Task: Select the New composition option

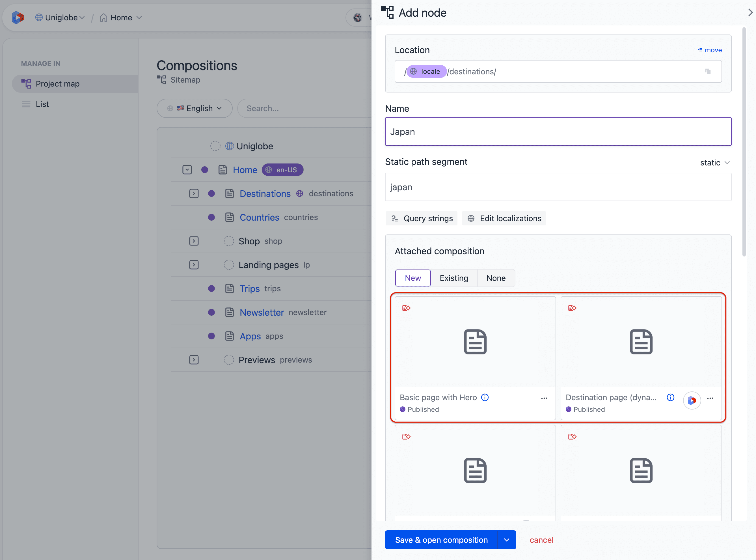Action: [x=413, y=278]
